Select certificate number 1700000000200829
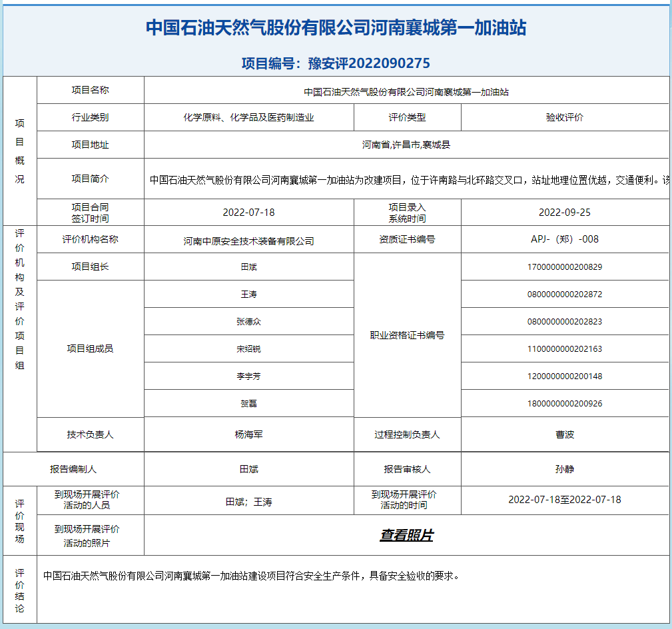 point(564,267)
